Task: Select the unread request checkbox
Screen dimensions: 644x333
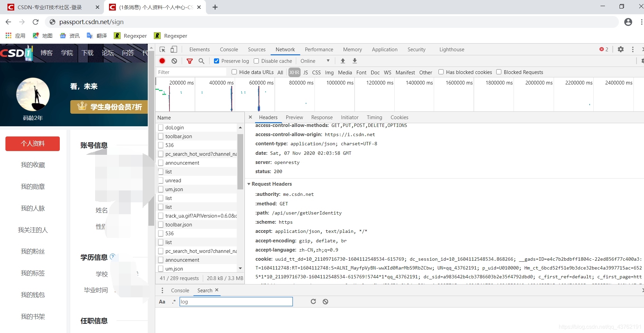Action: pyautogui.click(x=161, y=180)
